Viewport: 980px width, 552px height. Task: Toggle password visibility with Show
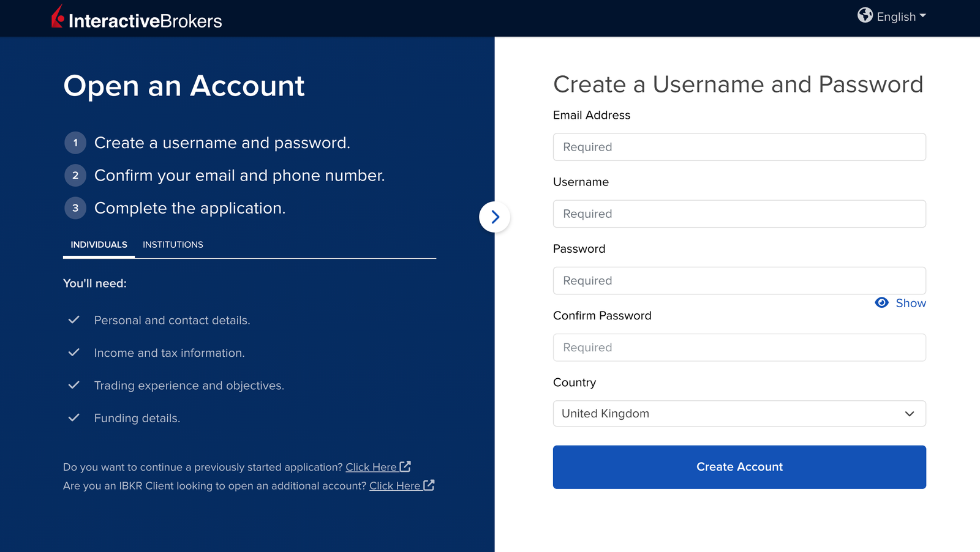click(x=910, y=303)
